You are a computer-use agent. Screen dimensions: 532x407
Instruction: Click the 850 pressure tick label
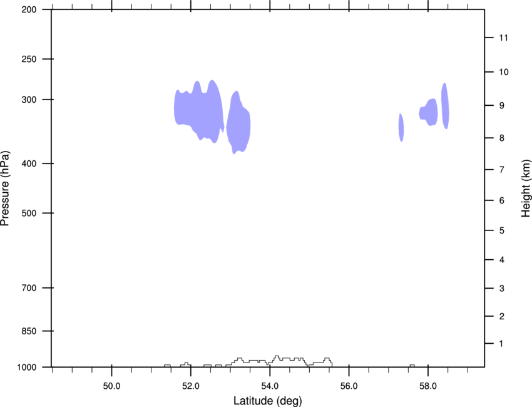pos(29,331)
